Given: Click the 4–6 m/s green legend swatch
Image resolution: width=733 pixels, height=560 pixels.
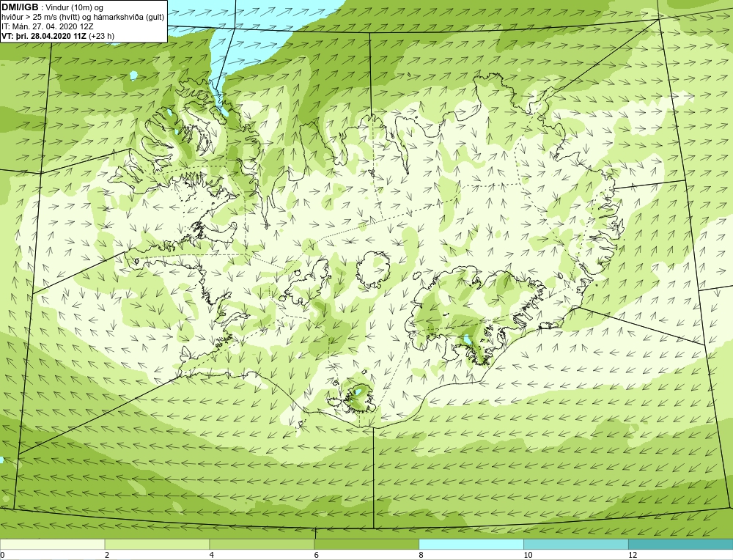Looking at the screenshot, I should coord(262,544).
